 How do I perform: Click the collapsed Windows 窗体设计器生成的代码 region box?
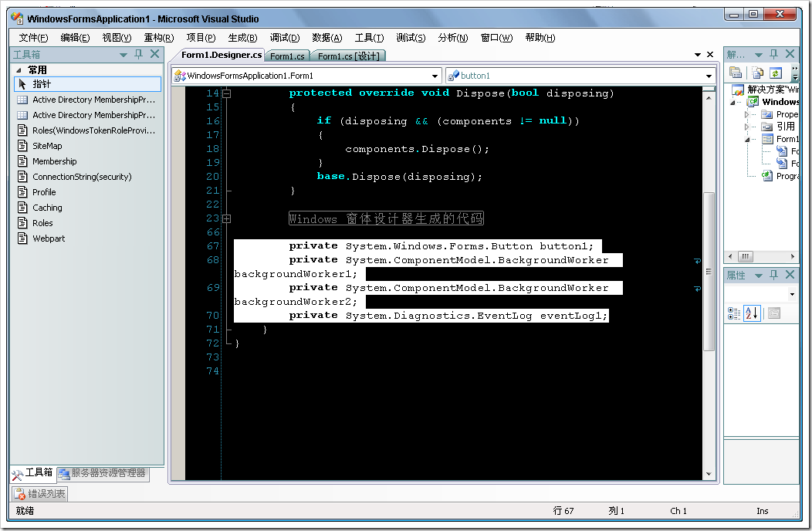click(x=386, y=218)
